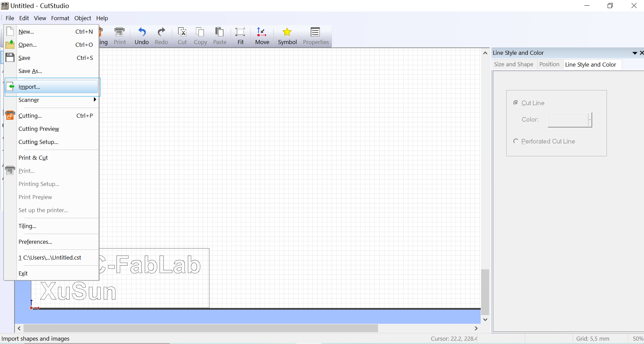Image resolution: width=644 pixels, height=344 pixels.
Task: Undo the last action via toolbar
Action: pyautogui.click(x=142, y=36)
